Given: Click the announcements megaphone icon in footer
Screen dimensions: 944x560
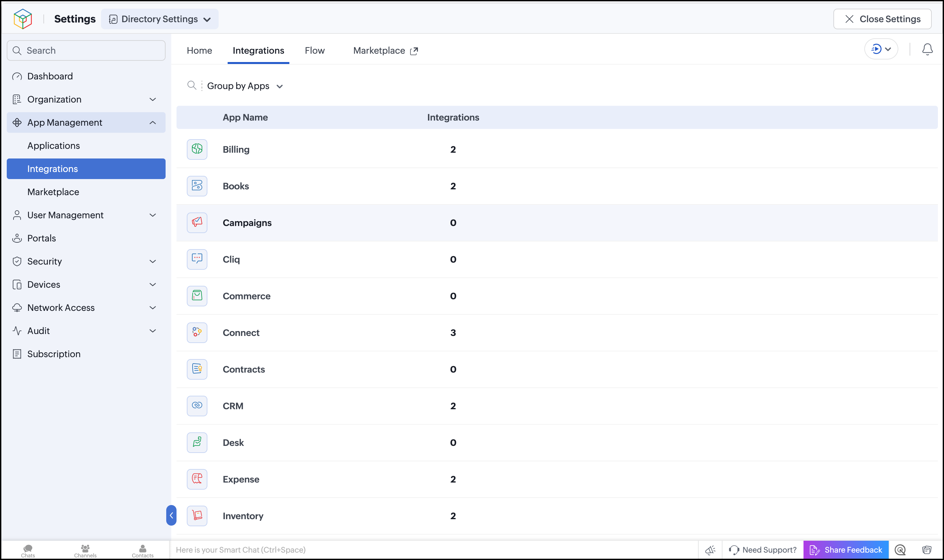Looking at the screenshot, I should 710,549.
